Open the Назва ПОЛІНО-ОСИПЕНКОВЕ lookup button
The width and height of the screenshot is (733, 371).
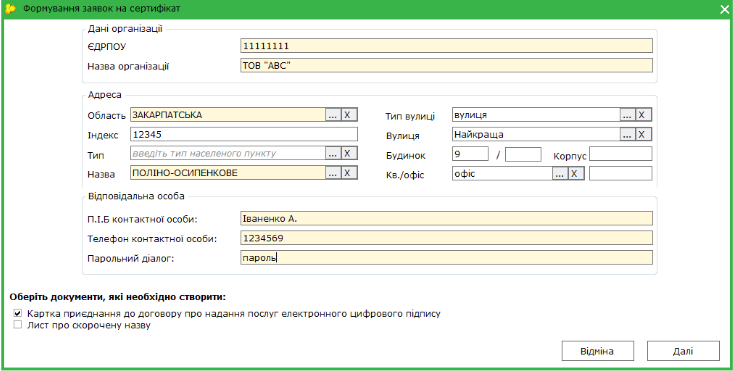333,173
